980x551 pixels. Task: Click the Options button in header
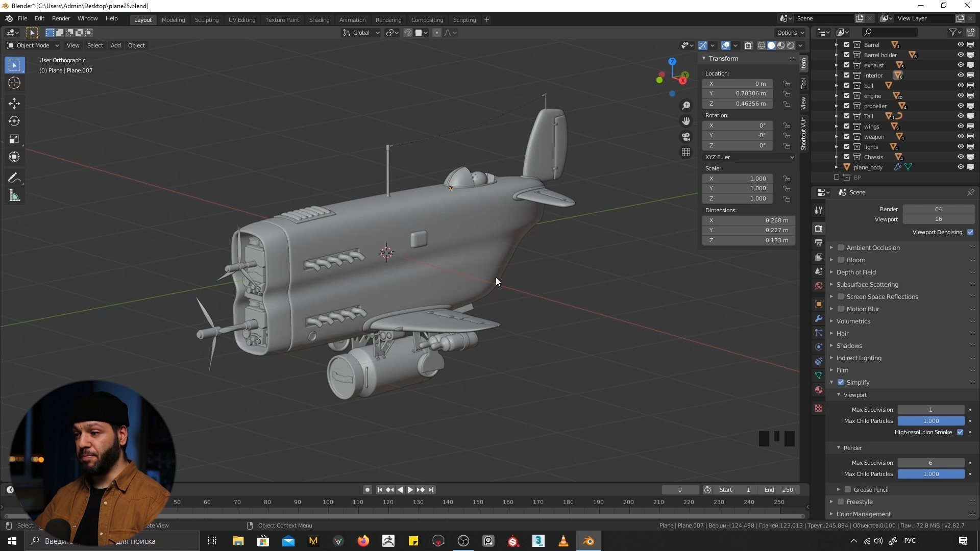tap(790, 33)
